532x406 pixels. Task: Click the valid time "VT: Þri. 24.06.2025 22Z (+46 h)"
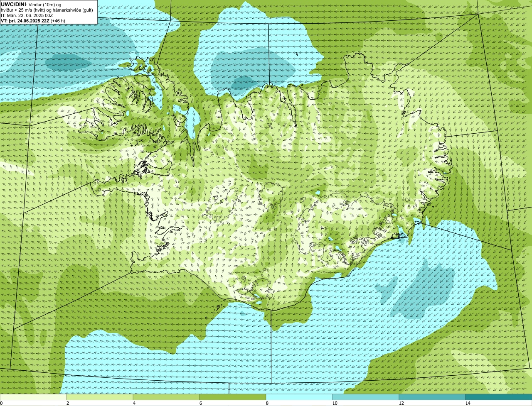coord(33,20)
